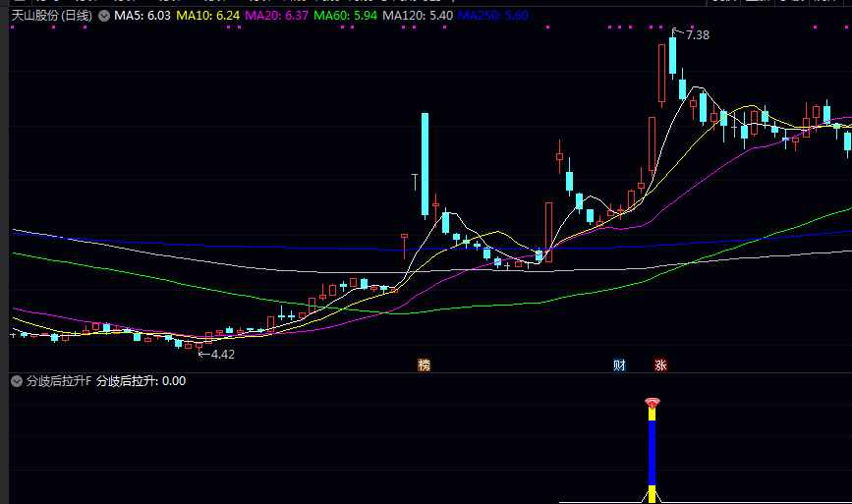The image size is (852, 504).
Task: Select the 天山股份 (日线) chart title
Action: click(52, 15)
